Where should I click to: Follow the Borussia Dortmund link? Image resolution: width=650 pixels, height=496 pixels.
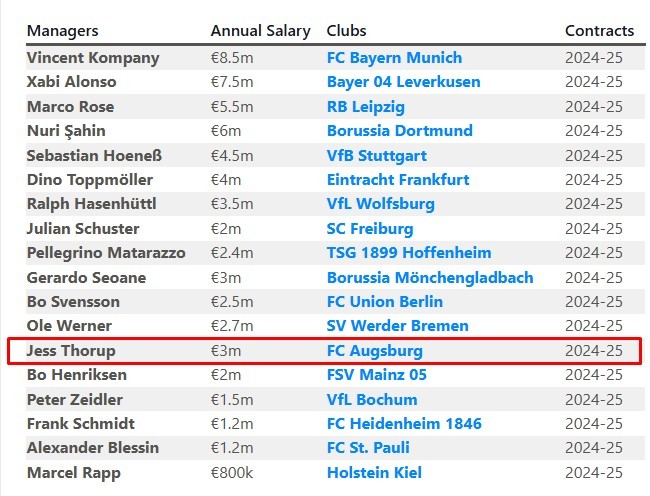(399, 131)
